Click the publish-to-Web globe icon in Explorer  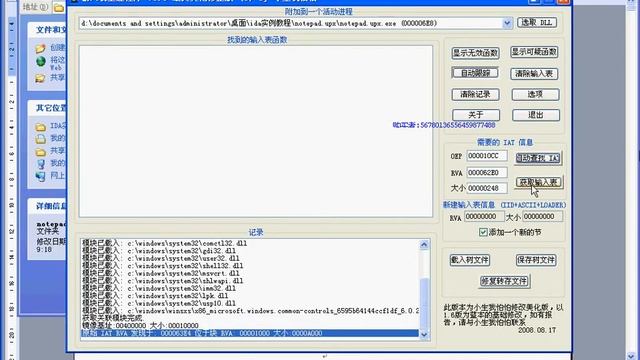[x=40, y=62]
